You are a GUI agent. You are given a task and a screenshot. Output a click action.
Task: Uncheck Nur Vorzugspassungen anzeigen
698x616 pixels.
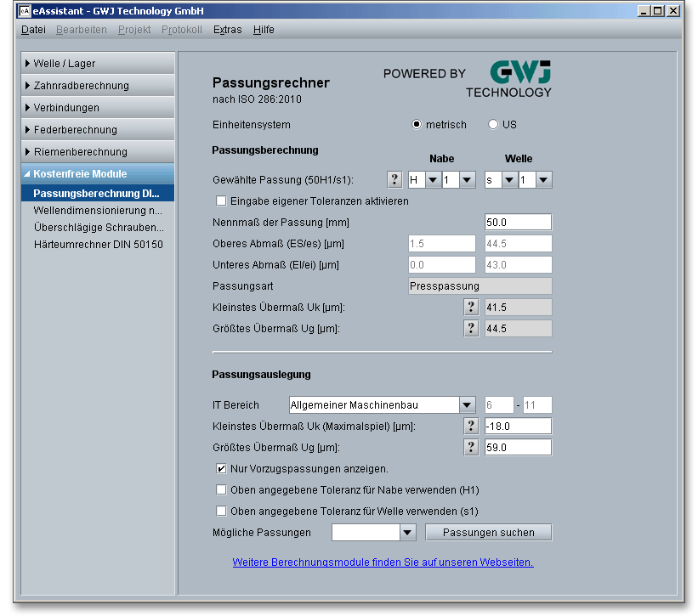tap(222, 468)
